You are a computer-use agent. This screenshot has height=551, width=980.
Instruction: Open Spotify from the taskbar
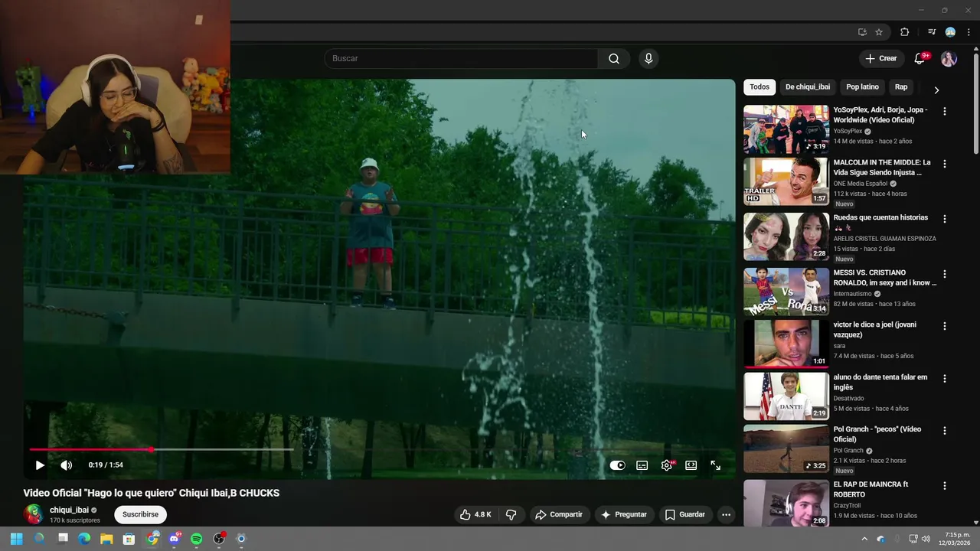tap(197, 539)
